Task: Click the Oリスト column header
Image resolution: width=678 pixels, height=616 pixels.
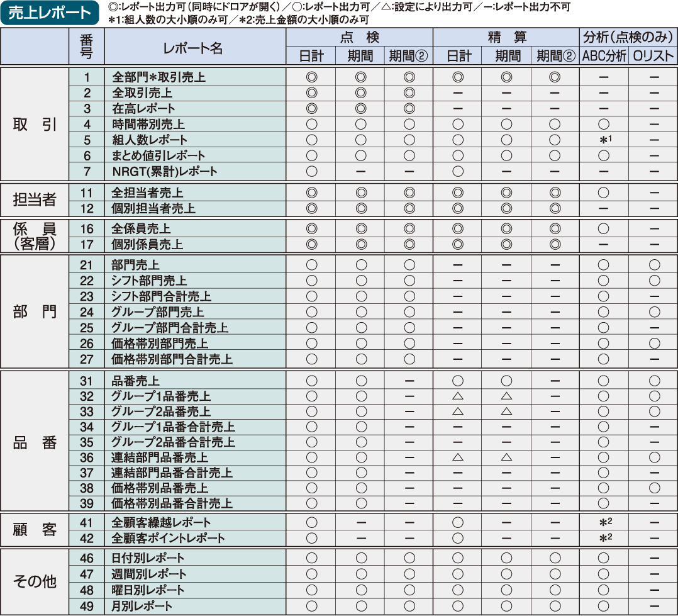Action: (653, 56)
